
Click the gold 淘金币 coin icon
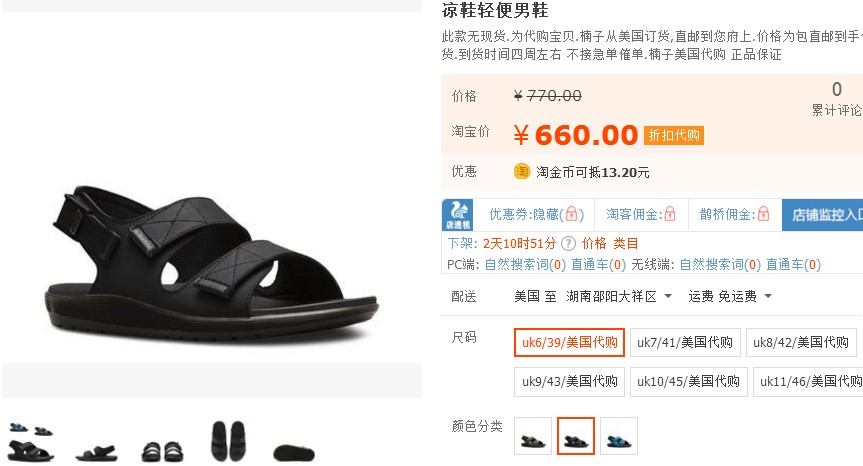(x=522, y=172)
